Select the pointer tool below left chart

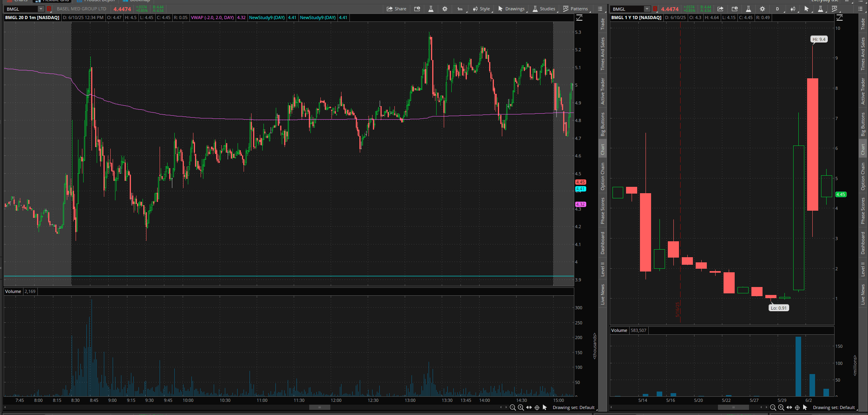[545, 407]
